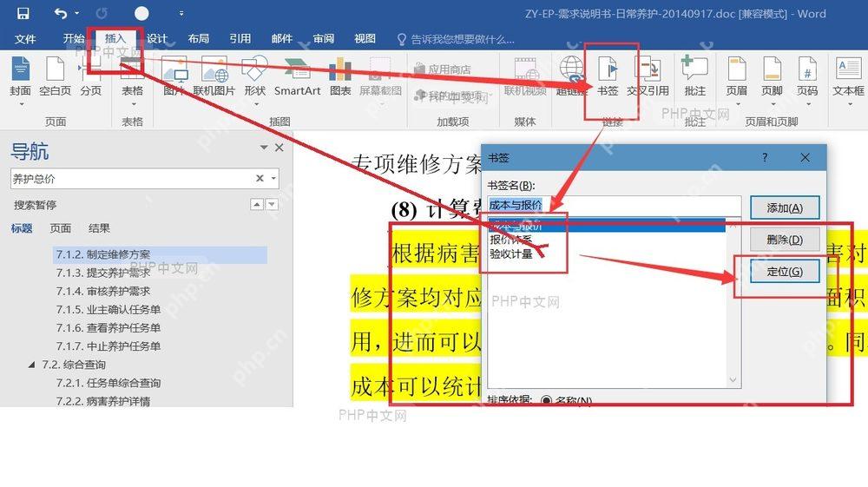868x487 pixels.
Task: Add a comment with 批注
Action: click(x=694, y=77)
